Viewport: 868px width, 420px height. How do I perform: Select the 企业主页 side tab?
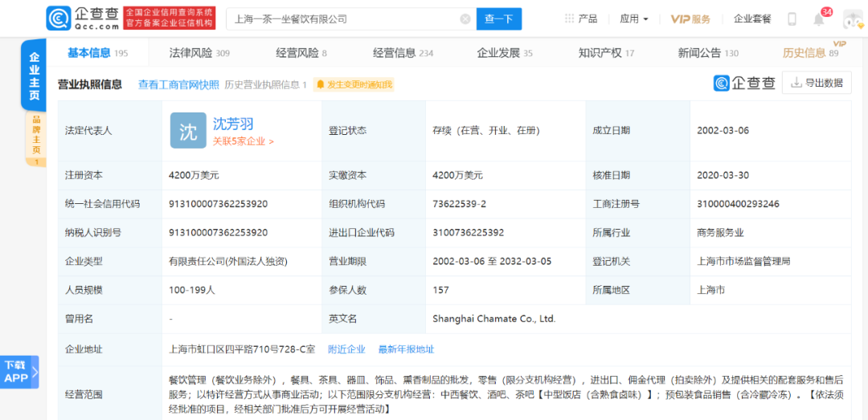point(34,75)
